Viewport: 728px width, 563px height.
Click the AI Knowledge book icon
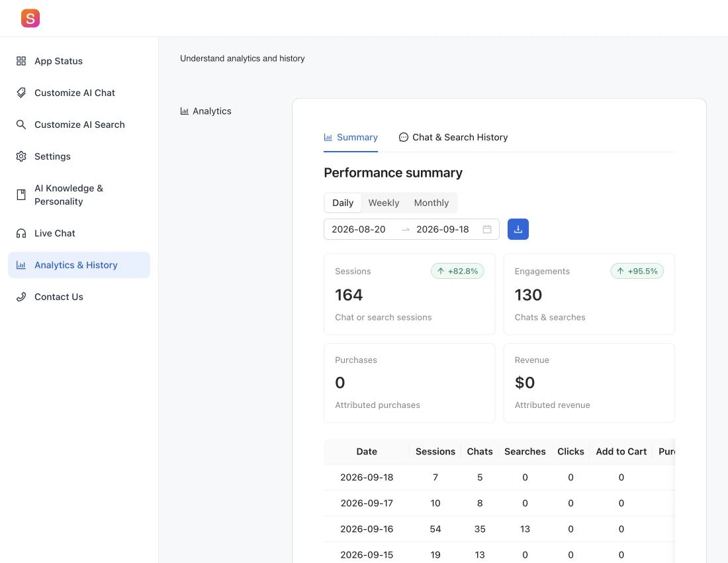pos(21,195)
